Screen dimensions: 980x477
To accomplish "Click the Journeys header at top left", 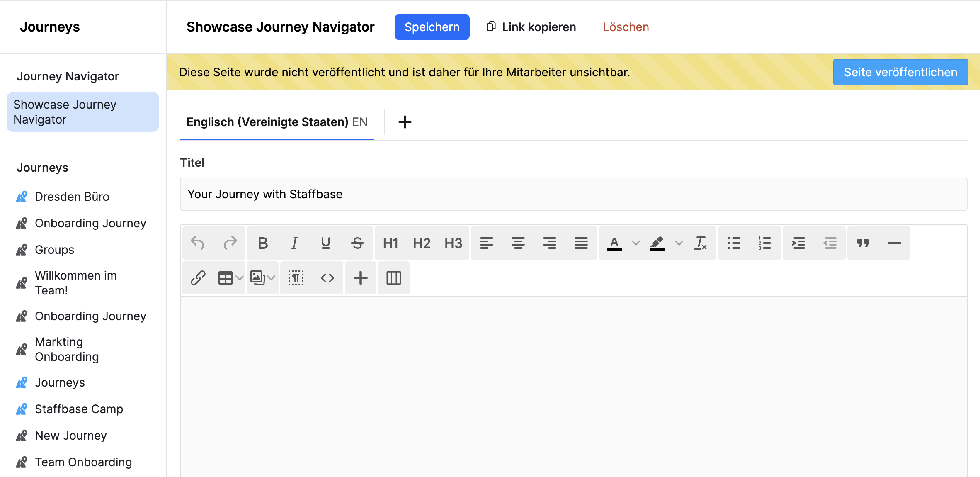I will (50, 27).
